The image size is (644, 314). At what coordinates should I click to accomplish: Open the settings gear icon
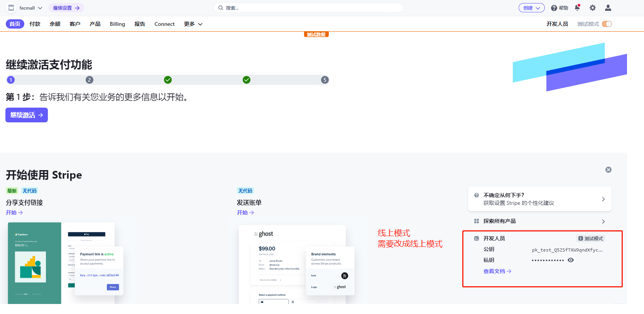pyautogui.click(x=593, y=8)
